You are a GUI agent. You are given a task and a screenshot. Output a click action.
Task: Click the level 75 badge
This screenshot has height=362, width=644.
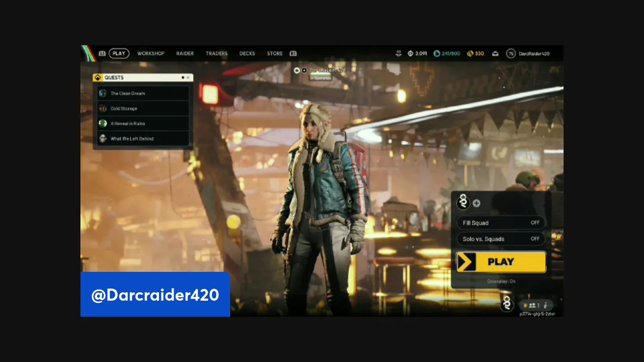click(x=511, y=53)
